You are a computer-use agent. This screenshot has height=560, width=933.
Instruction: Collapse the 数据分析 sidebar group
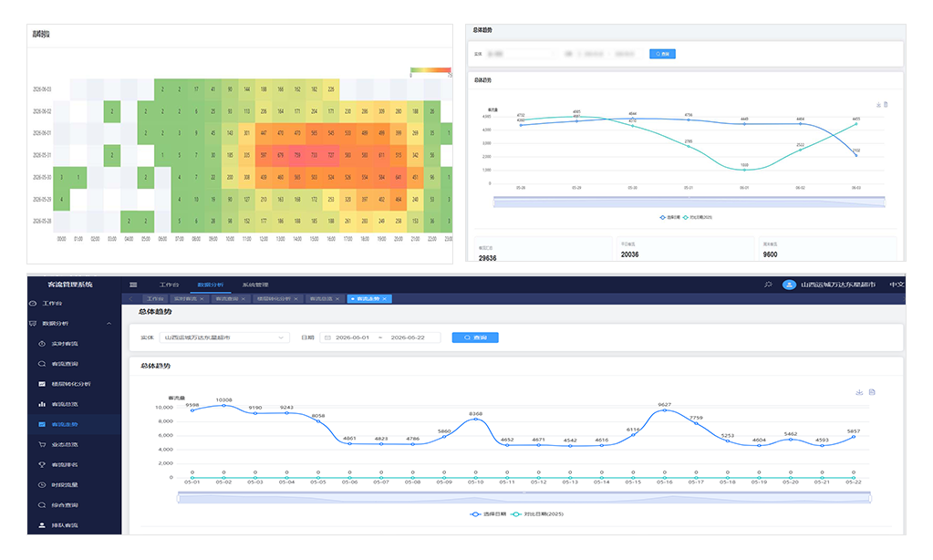[x=109, y=324]
